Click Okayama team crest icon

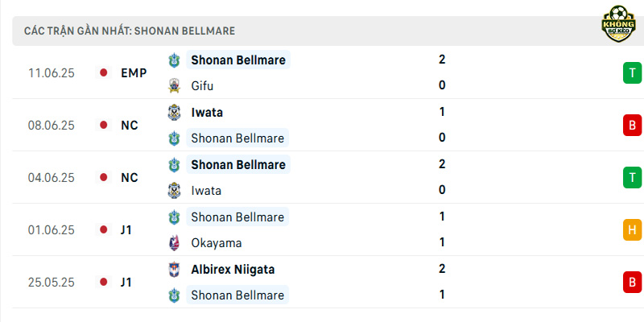tap(174, 243)
